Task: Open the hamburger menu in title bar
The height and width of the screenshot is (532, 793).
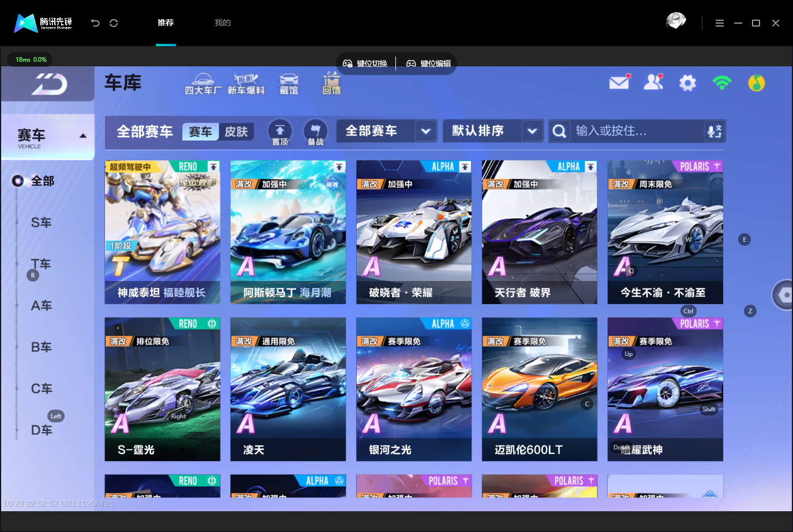Action: coord(719,23)
